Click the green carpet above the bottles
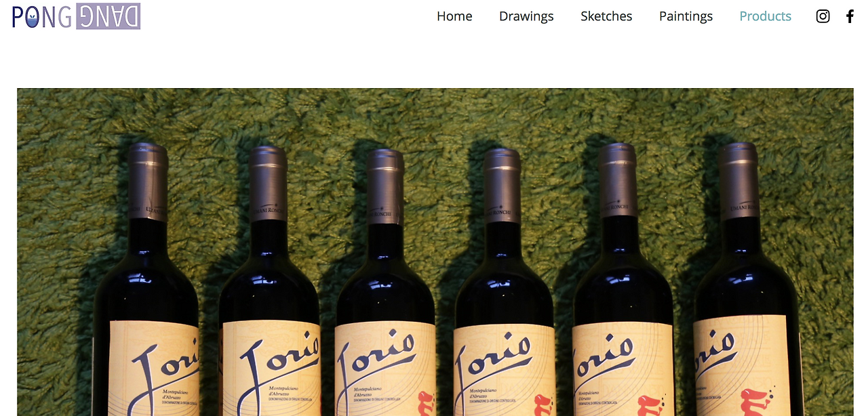 click(434, 114)
